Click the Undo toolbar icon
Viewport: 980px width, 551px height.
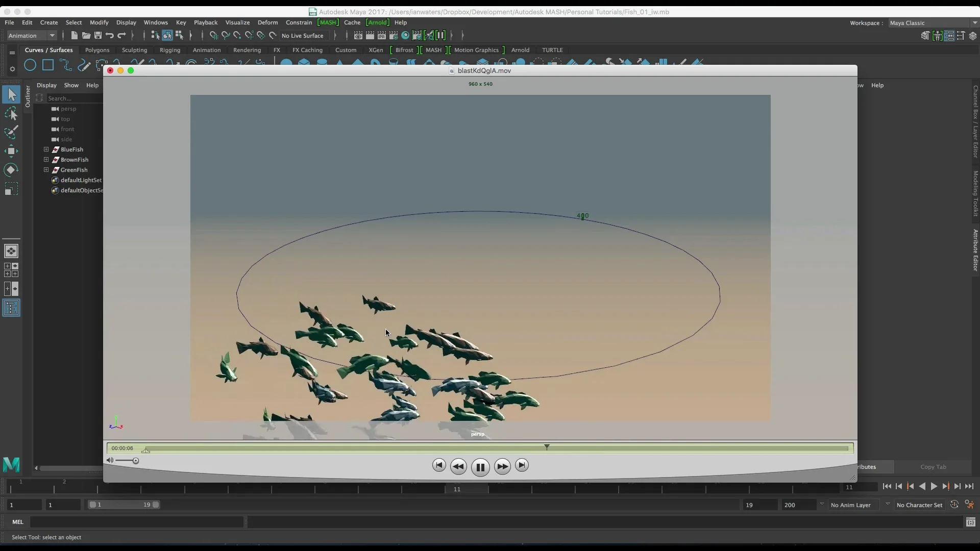tap(110, 35)
